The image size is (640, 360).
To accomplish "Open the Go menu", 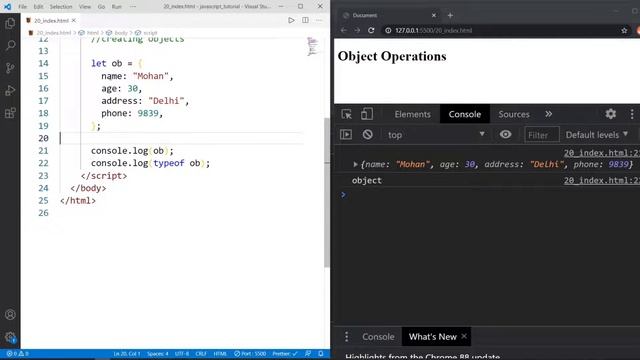I will coord(101,7).
